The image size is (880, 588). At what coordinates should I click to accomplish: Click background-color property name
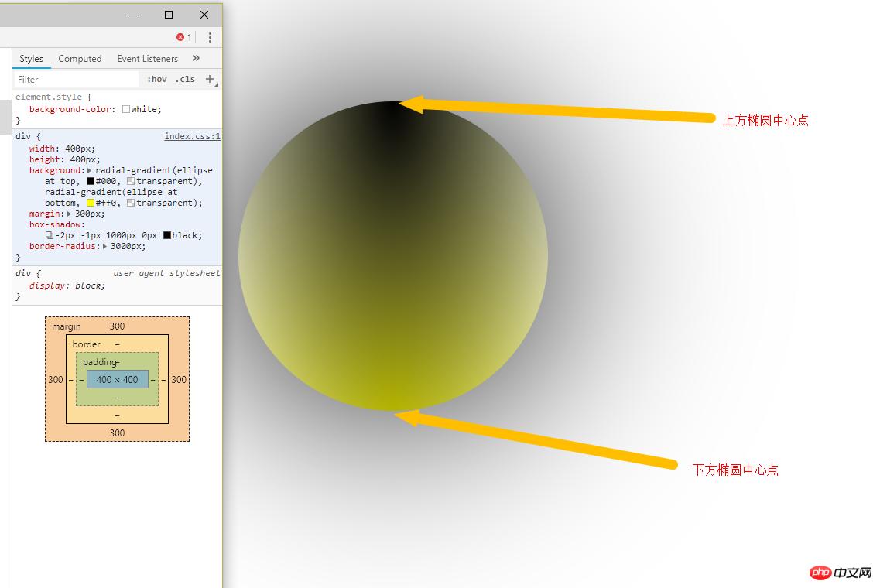pos(70,109)
